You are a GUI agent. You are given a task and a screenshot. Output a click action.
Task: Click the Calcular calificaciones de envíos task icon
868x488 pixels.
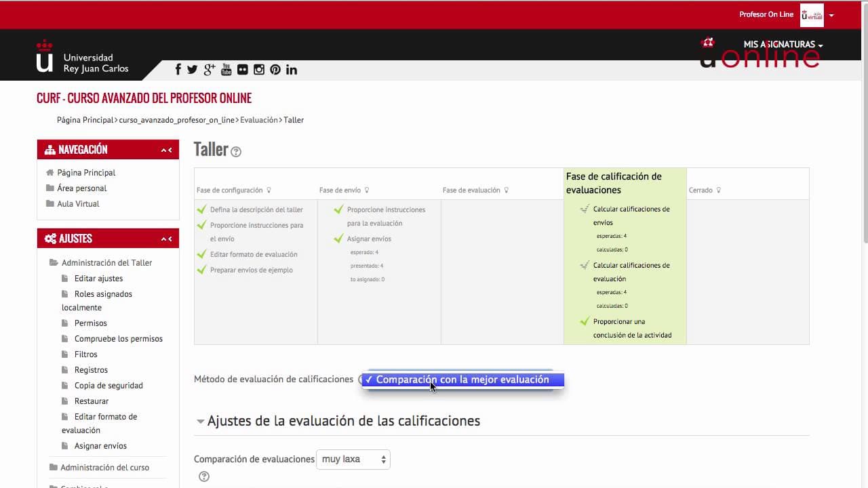[585, 209]
